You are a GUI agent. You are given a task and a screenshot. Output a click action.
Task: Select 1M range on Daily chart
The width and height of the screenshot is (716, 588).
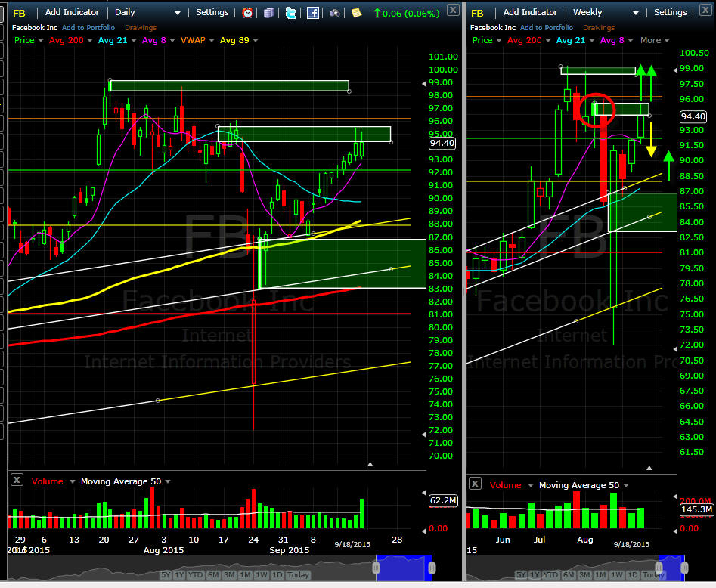(245, 574)
